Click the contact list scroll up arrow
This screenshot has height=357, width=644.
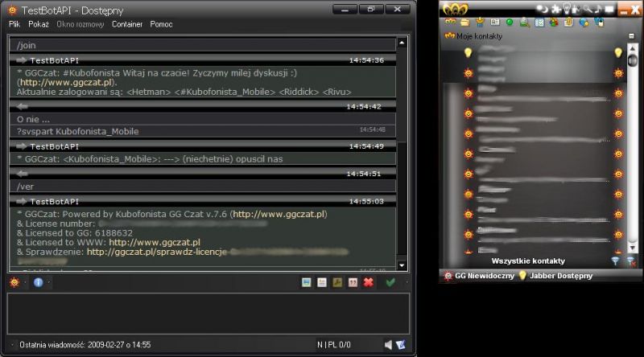coord(633,49)
